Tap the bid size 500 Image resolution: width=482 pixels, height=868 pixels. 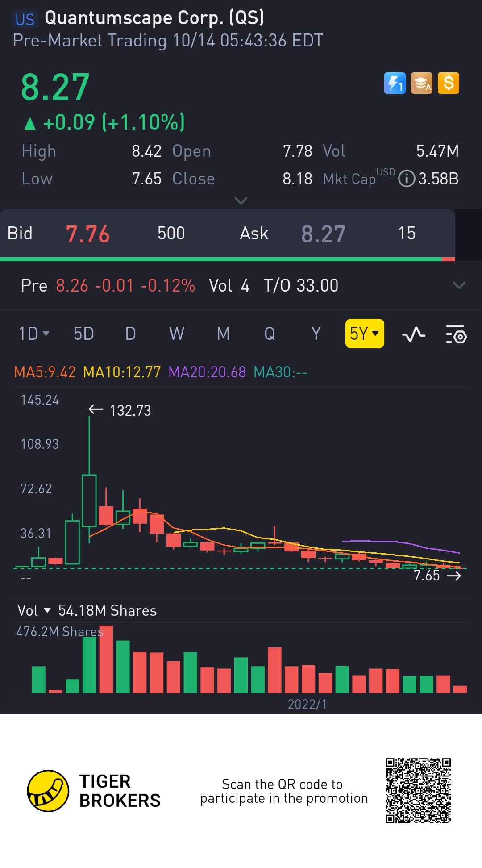coord(171,233)
